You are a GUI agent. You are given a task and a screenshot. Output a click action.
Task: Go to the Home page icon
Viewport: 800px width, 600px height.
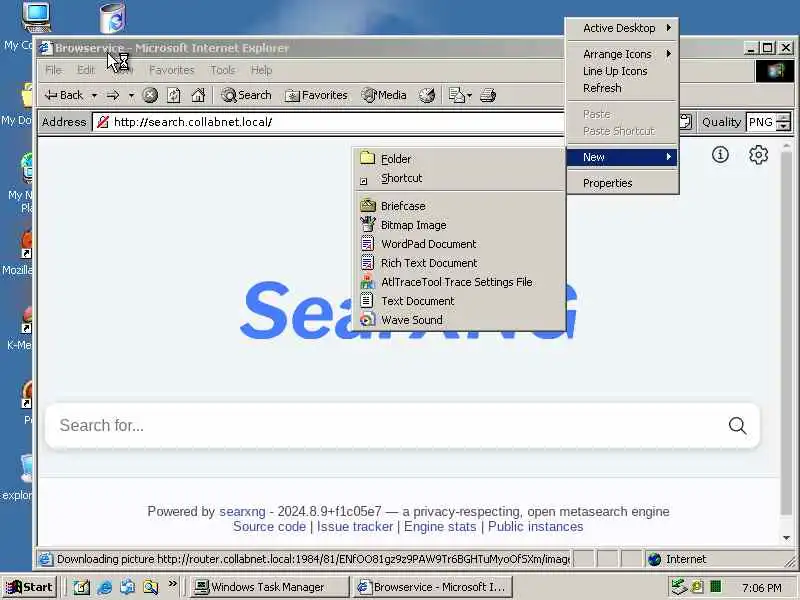click(198, 95)
